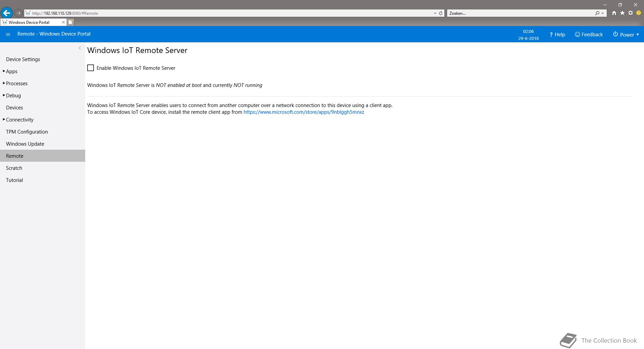The height and width of the screenshot is (349, 644).
Task: Click the search magnifier icon
Action: pyautogui.click(x=597, y=13)
